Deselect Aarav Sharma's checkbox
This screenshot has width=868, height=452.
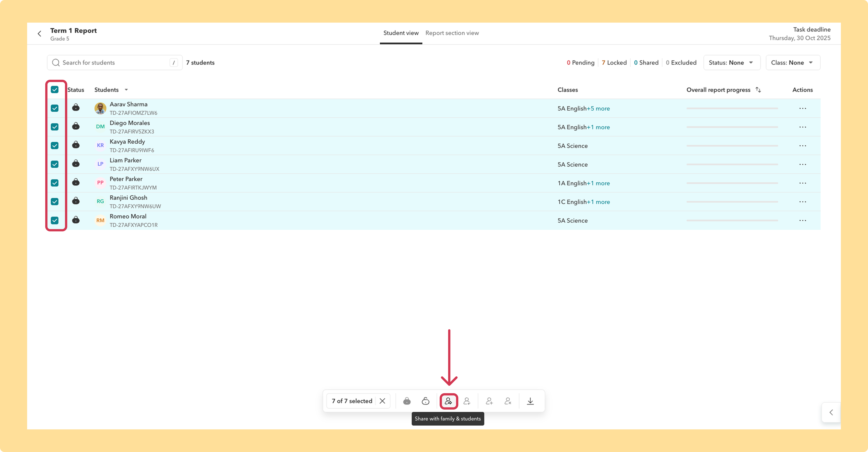pyautogui.click(x=55, y=108)
